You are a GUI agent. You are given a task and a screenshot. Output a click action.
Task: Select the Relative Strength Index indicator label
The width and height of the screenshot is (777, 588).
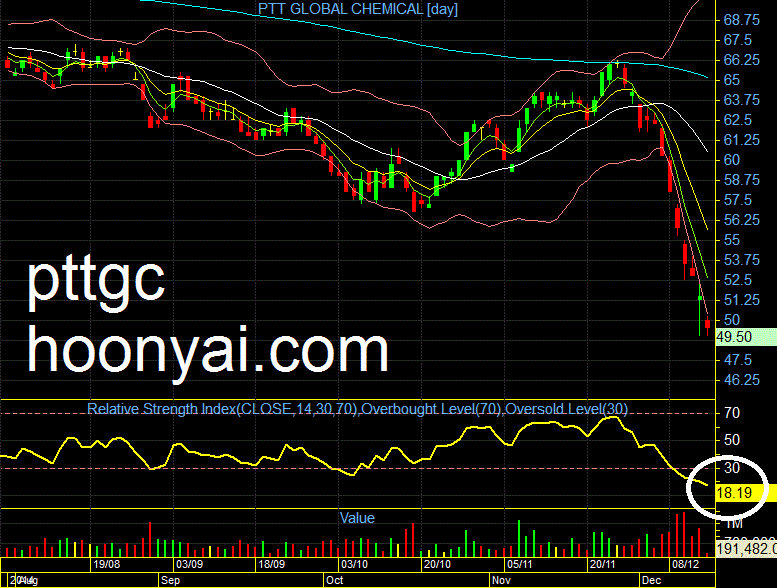click(357, 409)
